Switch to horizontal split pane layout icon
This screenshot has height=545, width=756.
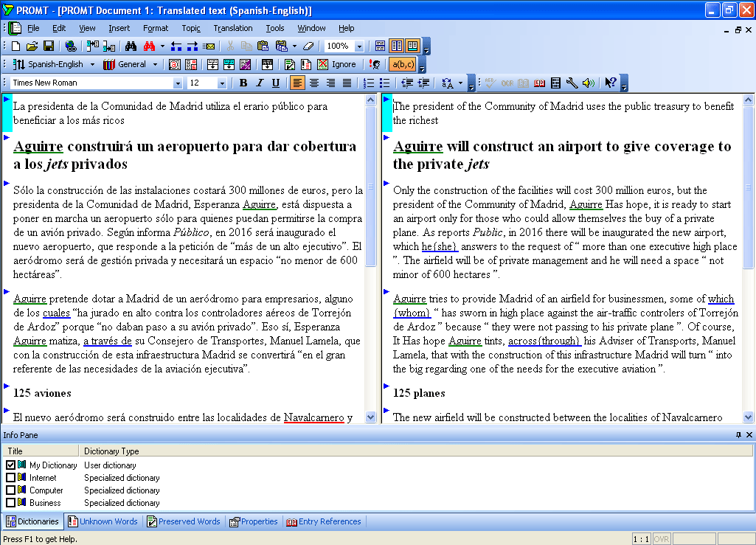point(381,46)
